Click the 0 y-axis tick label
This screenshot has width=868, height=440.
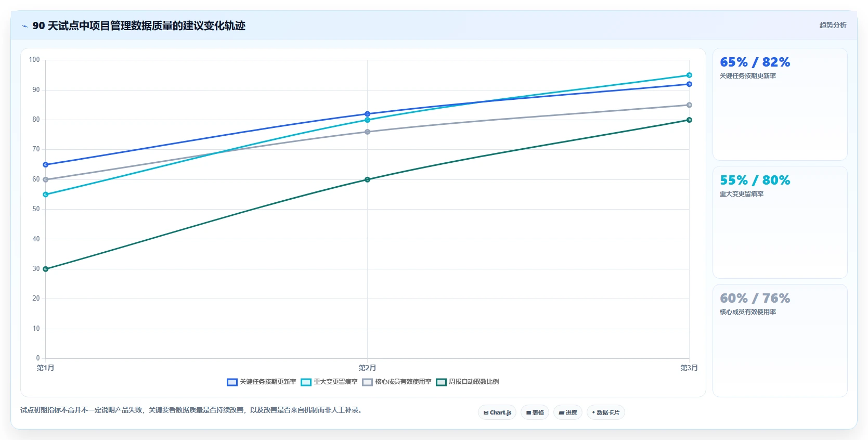(x=38, y=358)
